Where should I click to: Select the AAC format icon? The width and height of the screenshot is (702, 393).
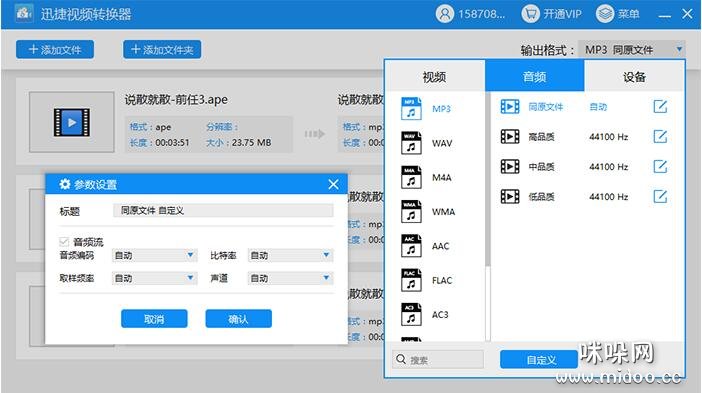tap(411, 246)
